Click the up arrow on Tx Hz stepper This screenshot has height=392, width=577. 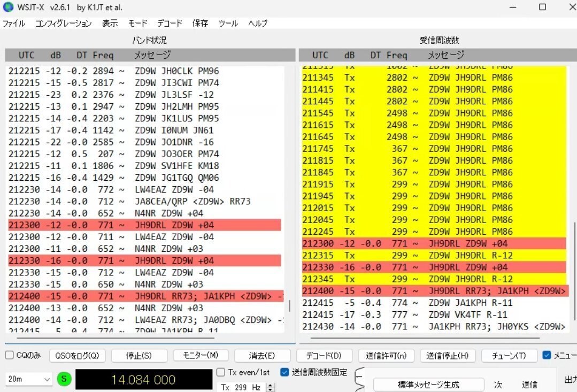click(270, 386)
